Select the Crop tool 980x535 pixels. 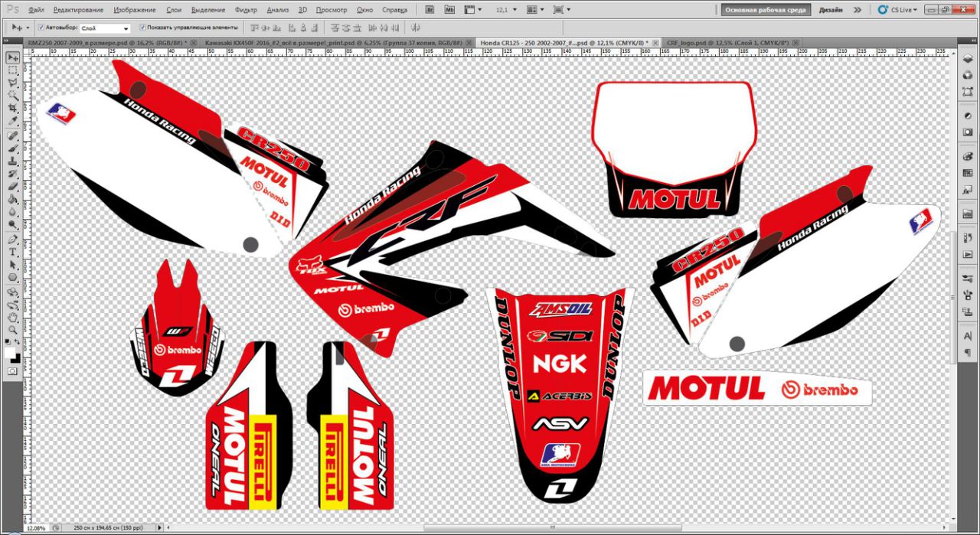(x=13, y=108)
